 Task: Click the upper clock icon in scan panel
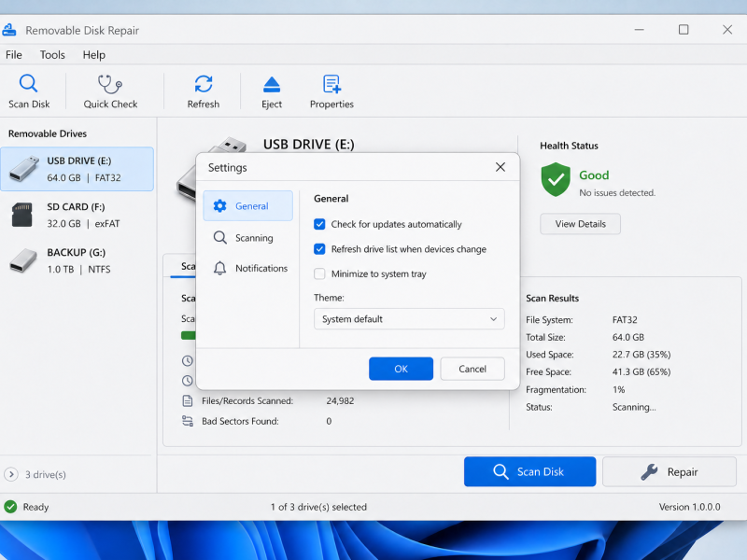[x=188, y=360]
